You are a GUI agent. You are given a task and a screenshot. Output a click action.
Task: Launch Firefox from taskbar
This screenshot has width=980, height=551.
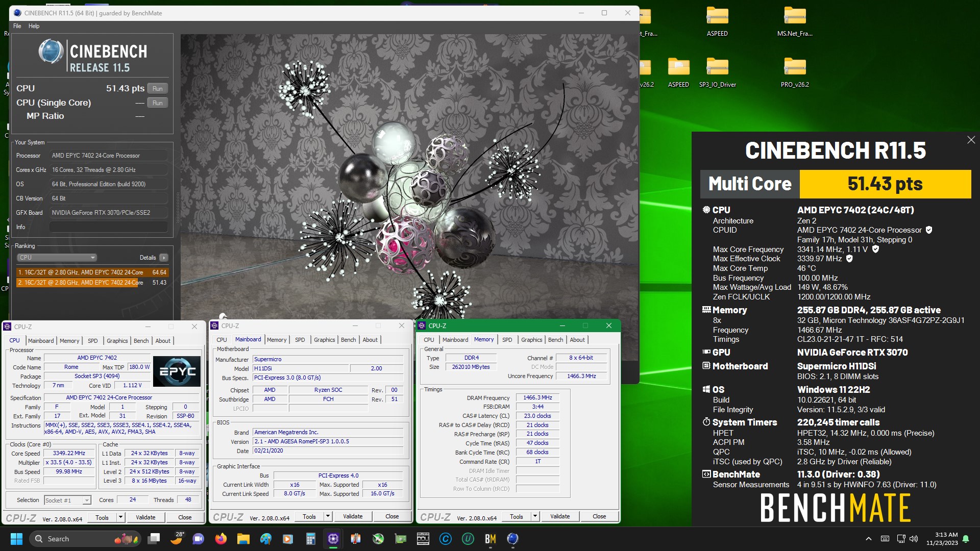point(220,539)
